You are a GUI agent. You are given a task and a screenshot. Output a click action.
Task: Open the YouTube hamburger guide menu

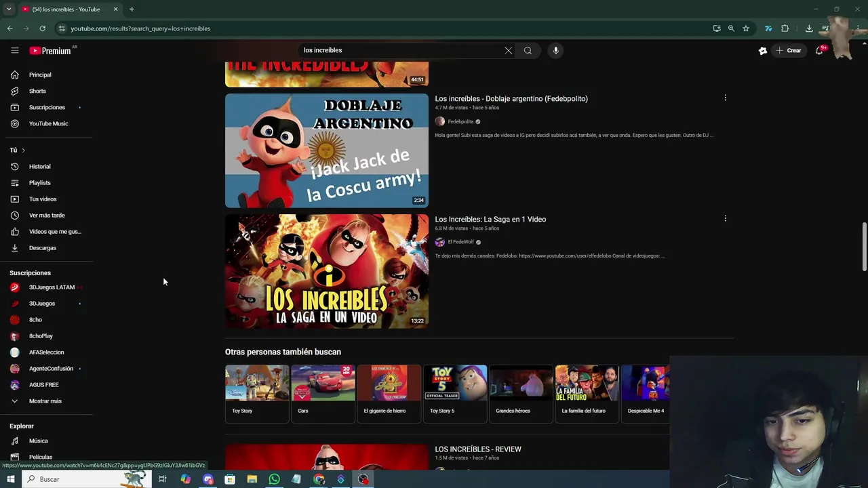point(14,50)
